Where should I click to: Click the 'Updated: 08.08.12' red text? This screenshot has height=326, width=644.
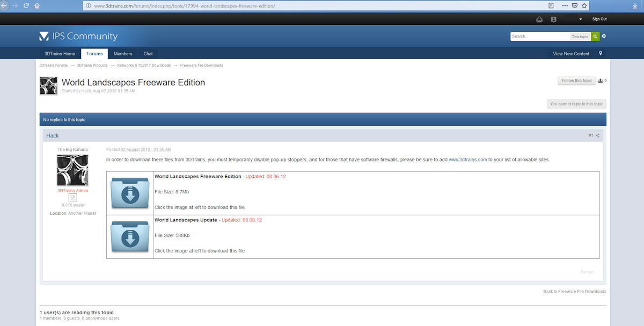[241, 220]
